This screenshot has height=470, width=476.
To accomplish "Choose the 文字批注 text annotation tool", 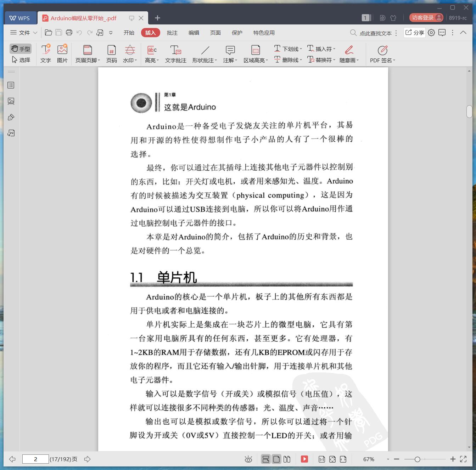I will 176,53.
